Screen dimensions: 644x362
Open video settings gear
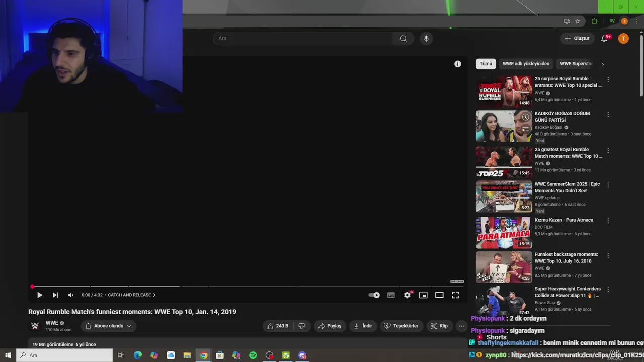[x=407, y=295]
